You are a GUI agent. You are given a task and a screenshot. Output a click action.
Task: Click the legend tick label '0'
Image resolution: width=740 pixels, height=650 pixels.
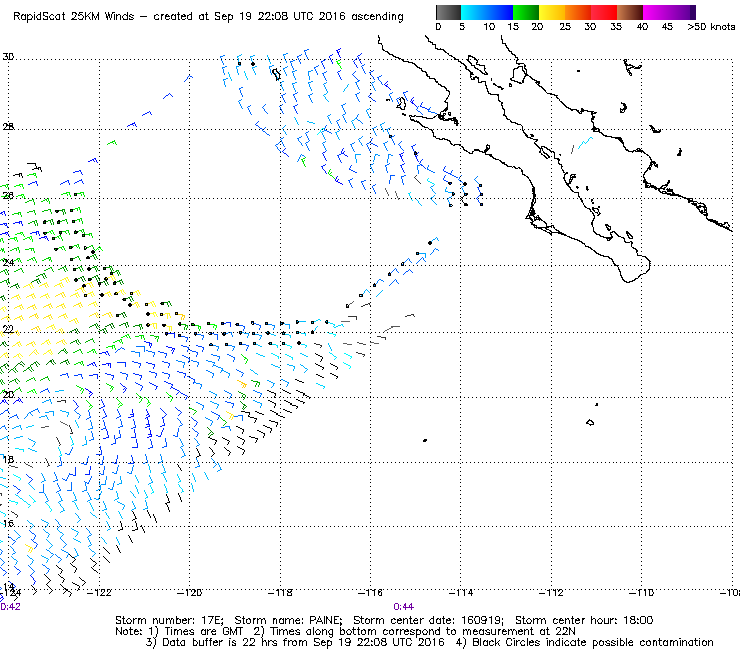[438, 27]
